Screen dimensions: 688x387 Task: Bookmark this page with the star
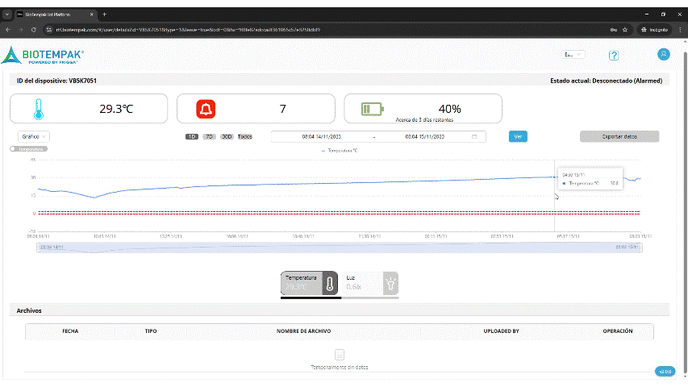625,30
